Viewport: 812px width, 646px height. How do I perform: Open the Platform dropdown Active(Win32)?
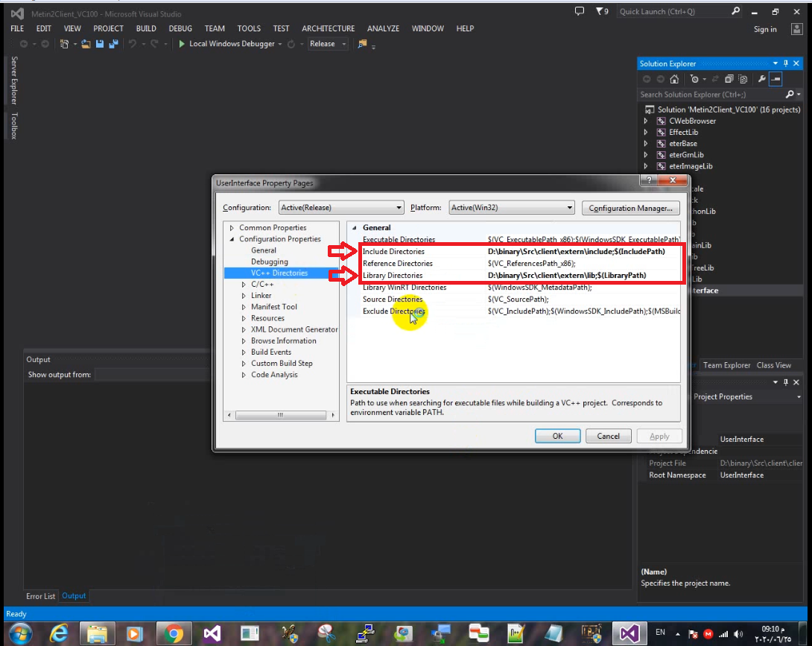[512, 207]
